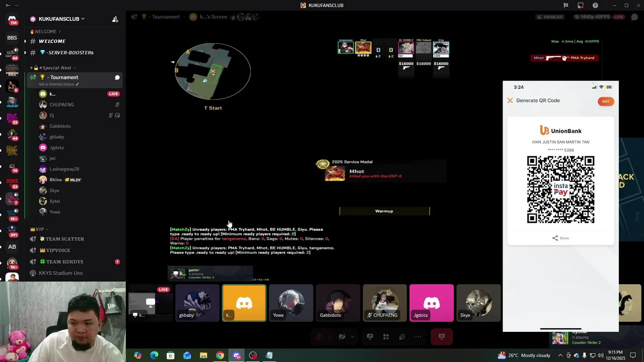Select the Jgdota participant tile
The image size is (644, 362).
tap(432, 303)
